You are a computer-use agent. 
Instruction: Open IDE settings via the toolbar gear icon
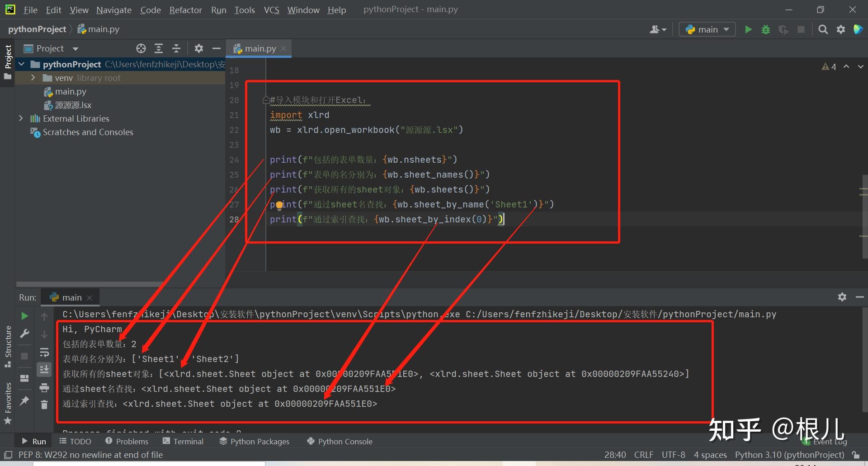click(x=841, y=29)
